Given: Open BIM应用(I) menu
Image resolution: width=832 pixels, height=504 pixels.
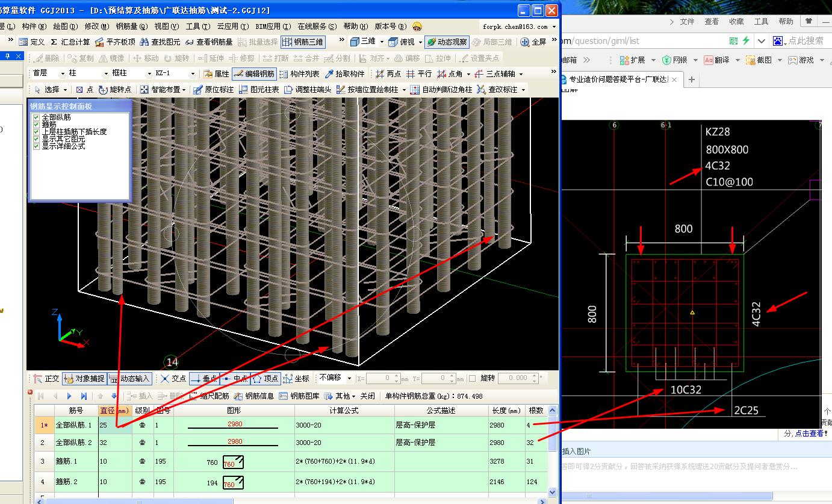Looking at the screenshot, I should point(273,26).
